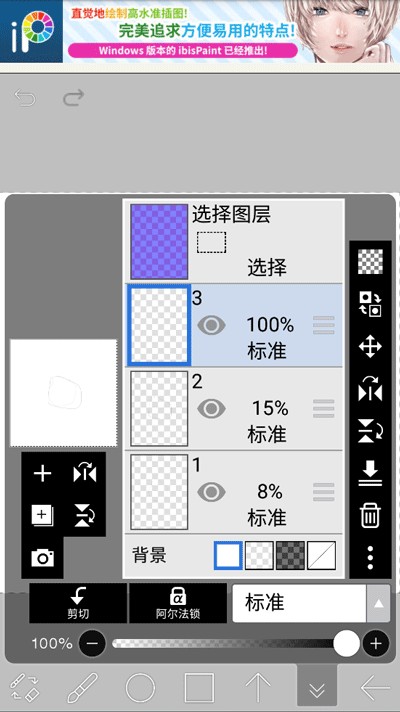Choose the white background swatch

(228, 555)
